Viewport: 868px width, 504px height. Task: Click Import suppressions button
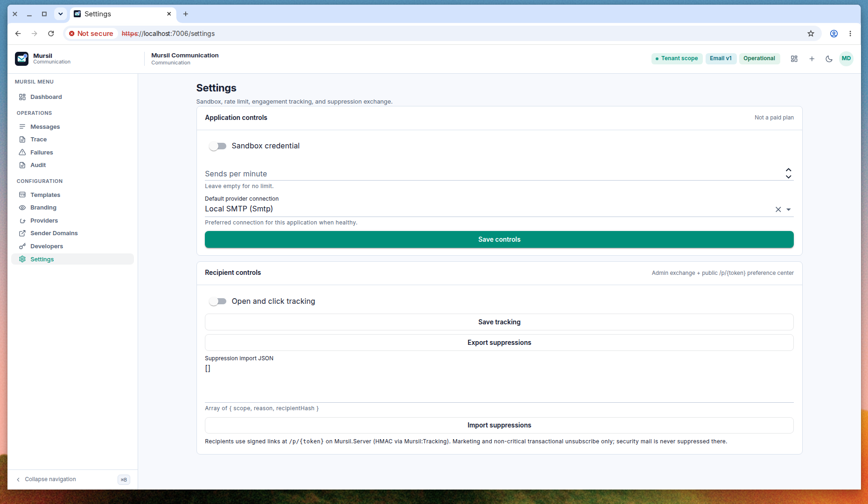499,425
